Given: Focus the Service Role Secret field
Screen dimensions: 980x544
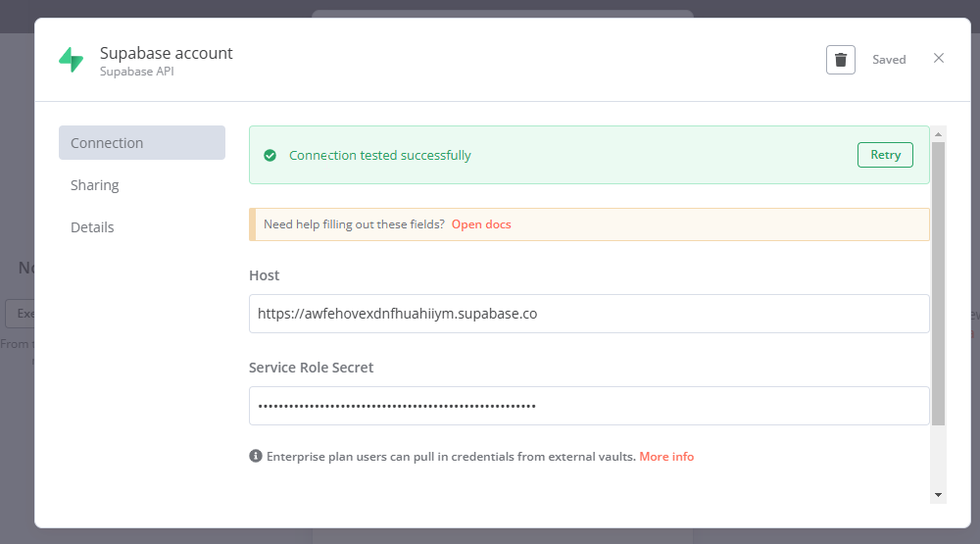Looking at the screenshot, I should pyautogui.click(x=589, y=406).
